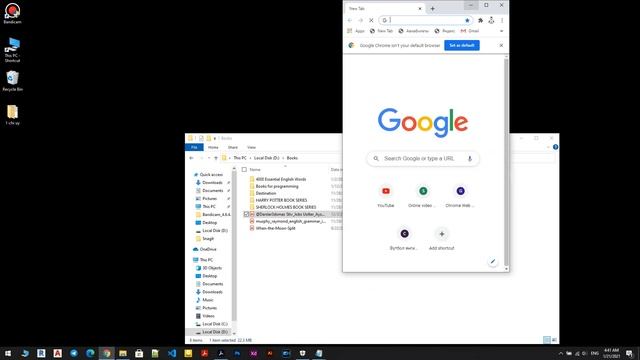Screen dimensions: 640x360
Task: Click the Add shortcut tile
Action: pos(442,239)
